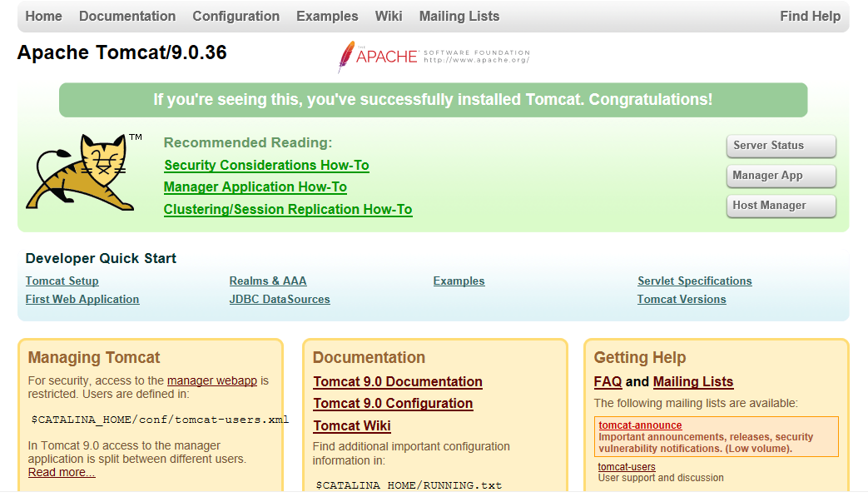Open Tomcat 9.0 Configuration link

[x=393, y=404]
